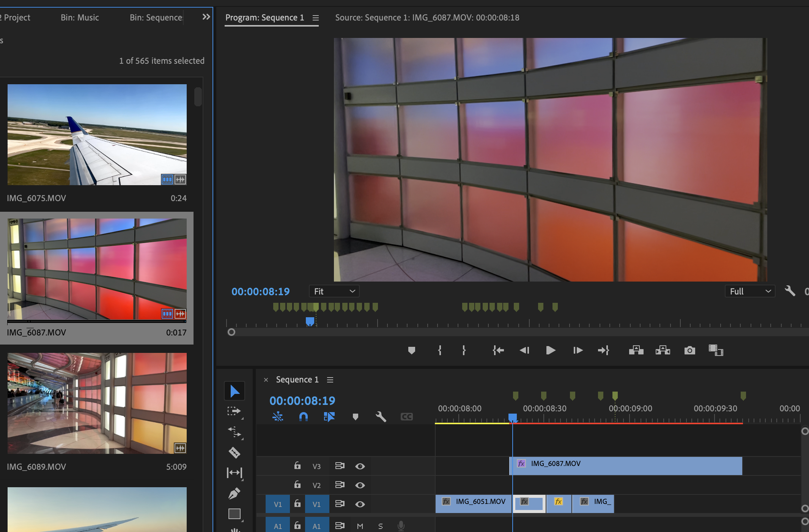Select the Rectangle tool
The width and height of the screenshot is (809, 532).
pyautogui.click(x=235, y=514)
